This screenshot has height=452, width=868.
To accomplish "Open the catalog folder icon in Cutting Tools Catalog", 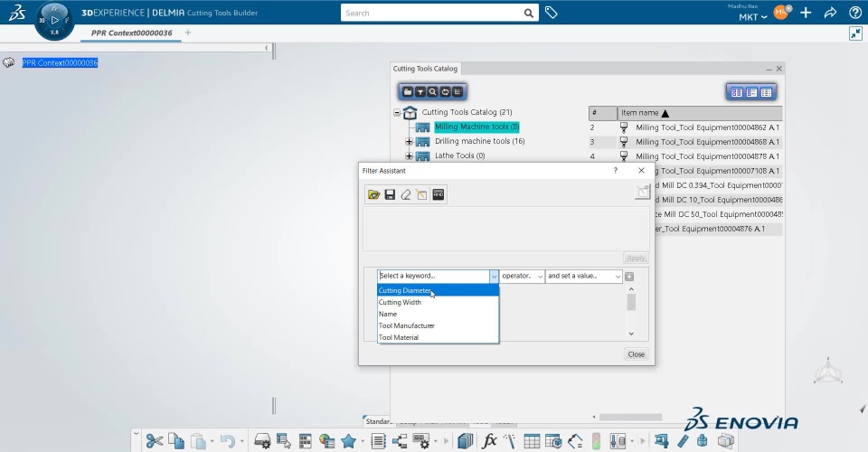I will 408,92.
